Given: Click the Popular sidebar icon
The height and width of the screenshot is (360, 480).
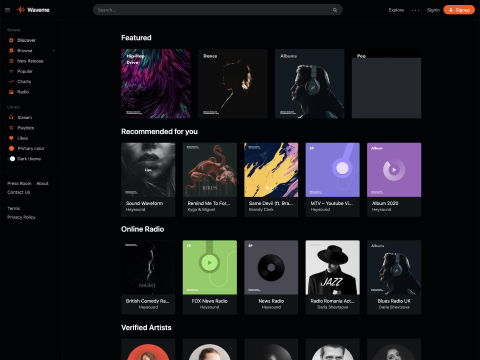Looking at the screenshot, I should [11, 71].
